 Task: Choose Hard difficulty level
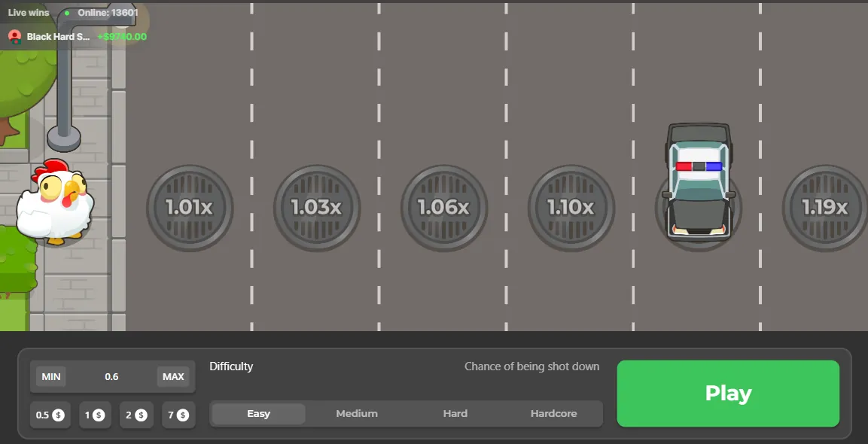point(455,414)
